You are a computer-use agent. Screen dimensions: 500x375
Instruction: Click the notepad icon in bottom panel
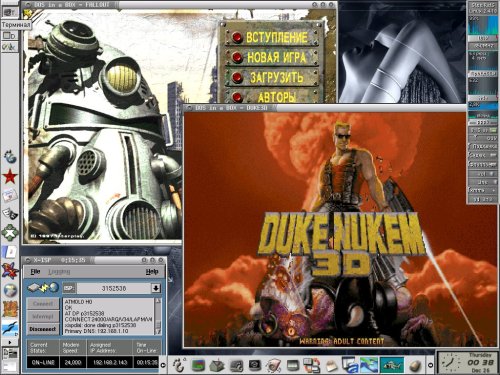(x=331, y=366)
